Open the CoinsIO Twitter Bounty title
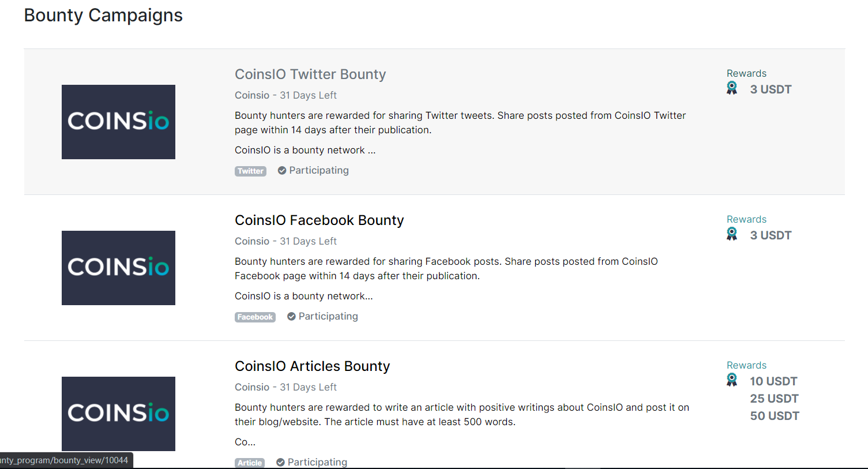The height and width of the screenshot is (469, 868). tap(310, 74)
